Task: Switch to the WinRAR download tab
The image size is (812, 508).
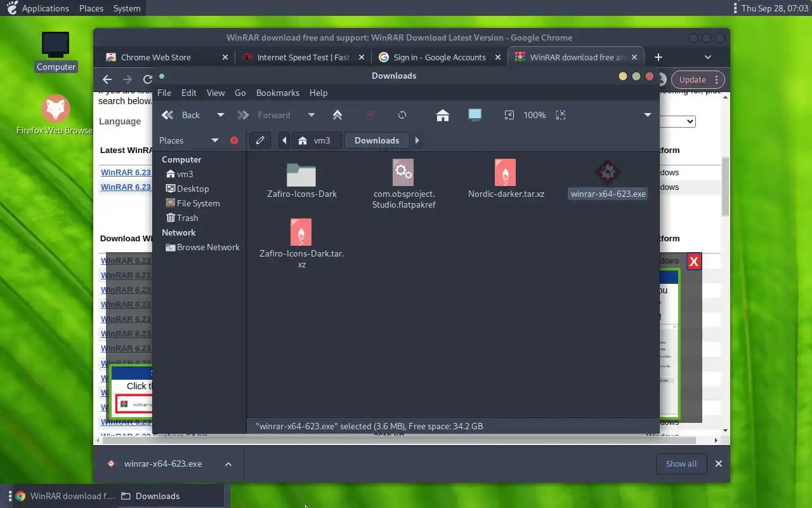Action: pos(576,57)
